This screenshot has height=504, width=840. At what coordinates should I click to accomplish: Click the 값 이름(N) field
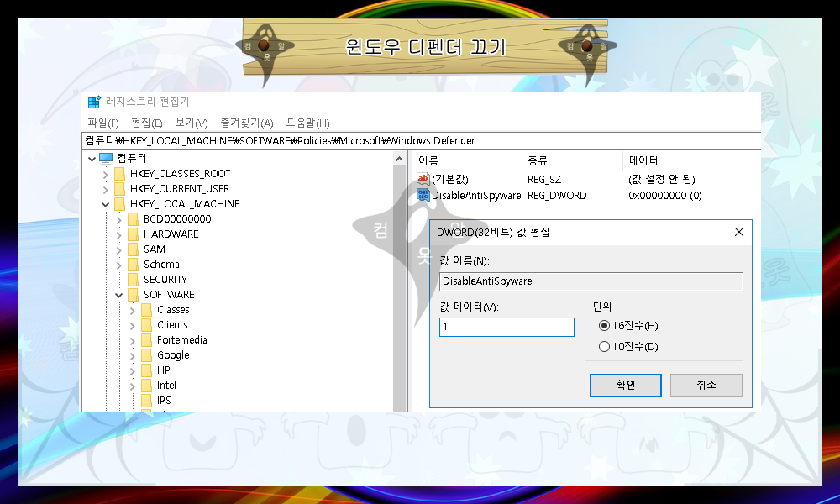point(591,281)
